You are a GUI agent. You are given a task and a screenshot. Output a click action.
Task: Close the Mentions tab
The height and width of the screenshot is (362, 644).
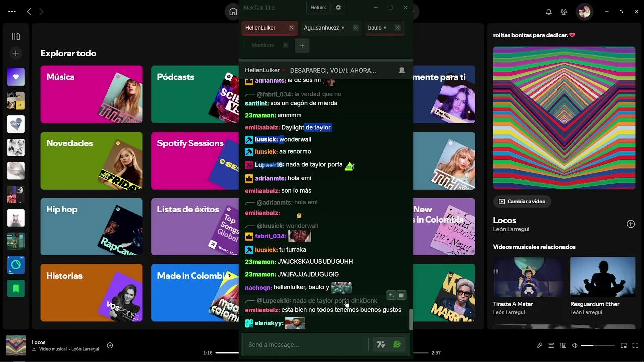[x=285, y=45]
